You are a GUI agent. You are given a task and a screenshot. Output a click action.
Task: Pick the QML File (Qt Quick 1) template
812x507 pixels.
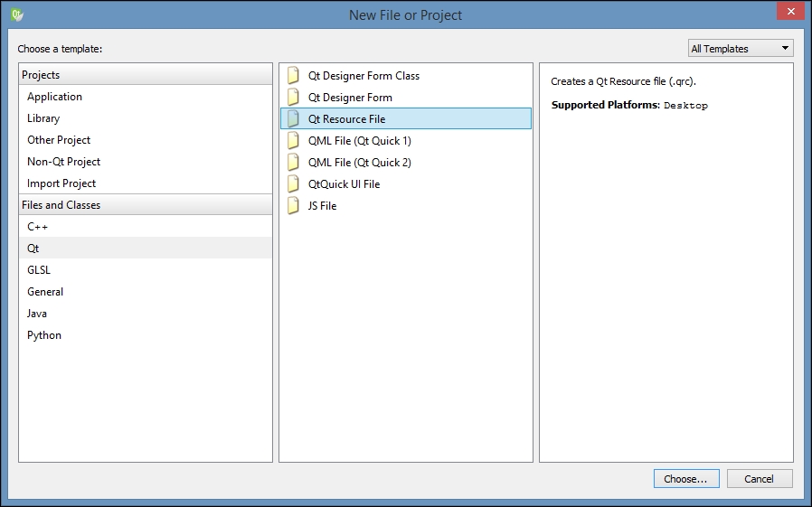(x=406, y=141)
